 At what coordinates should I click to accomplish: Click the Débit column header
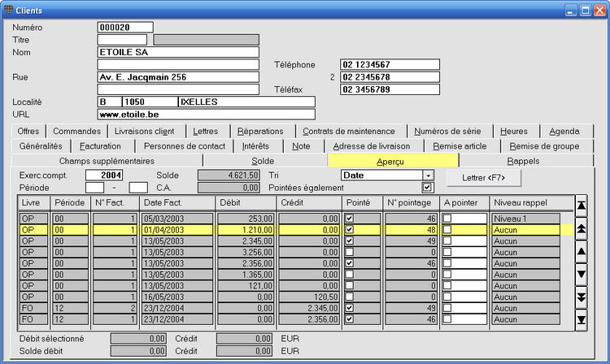pos(246,203)
